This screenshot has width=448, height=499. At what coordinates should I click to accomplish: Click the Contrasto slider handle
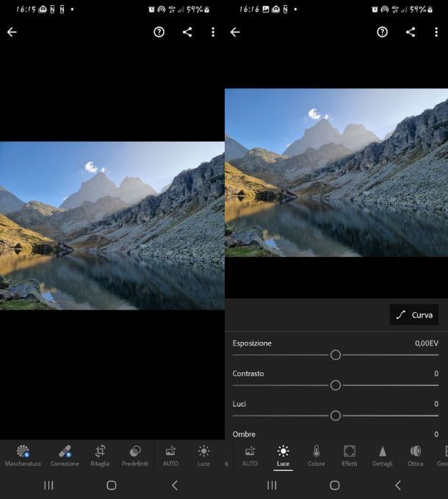[336, 385]
